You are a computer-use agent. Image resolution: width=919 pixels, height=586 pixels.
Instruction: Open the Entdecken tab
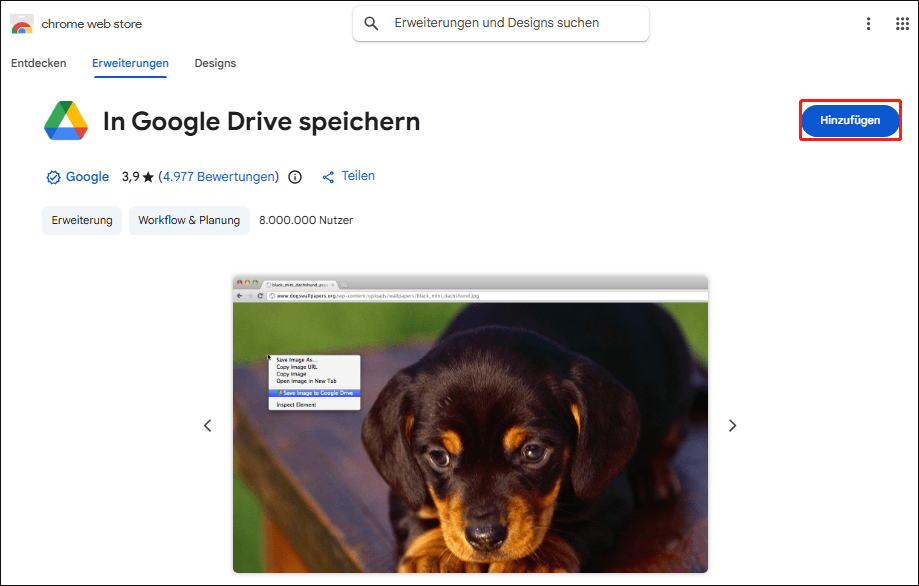coord(38,63)
